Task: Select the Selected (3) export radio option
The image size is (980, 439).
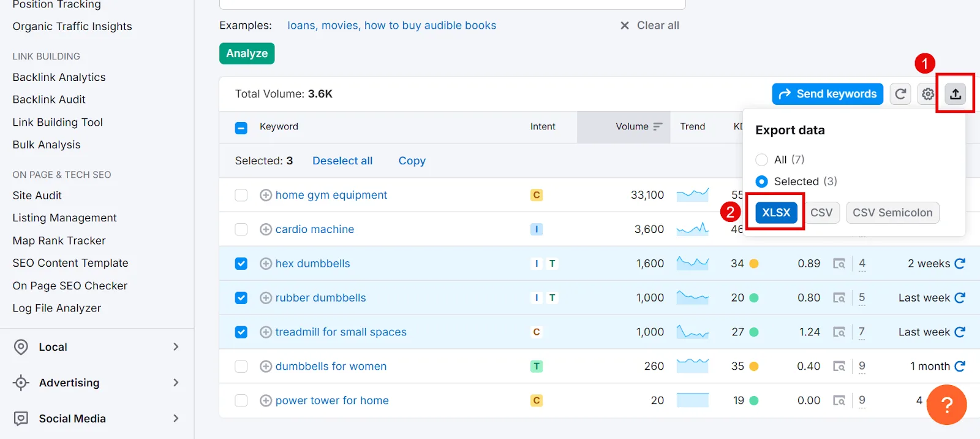Action: (x=761, y=181)
